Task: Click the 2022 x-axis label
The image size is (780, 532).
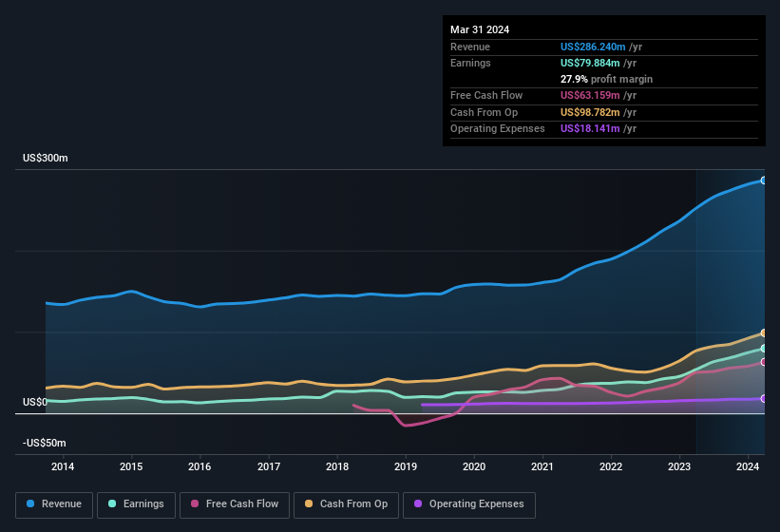Action: coord(611,466)
